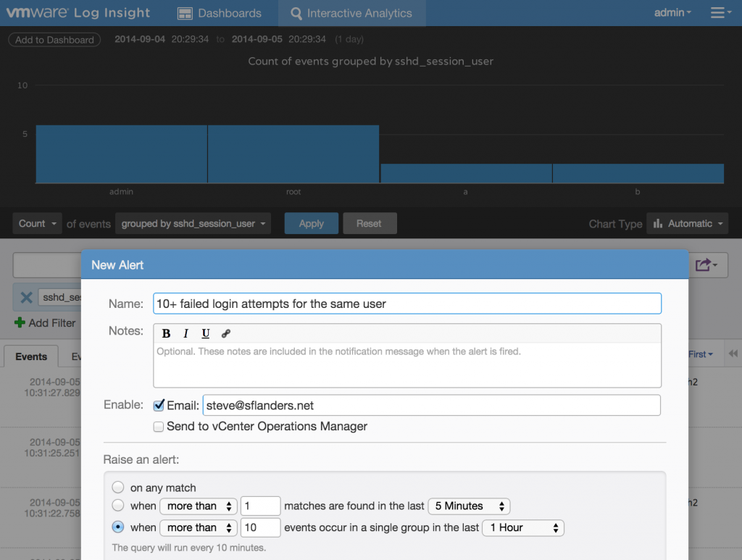The width and height of the screenshot is (742, 560).
Task: Open the 1 Hour time window dropdown
Action: click(524, 527)
